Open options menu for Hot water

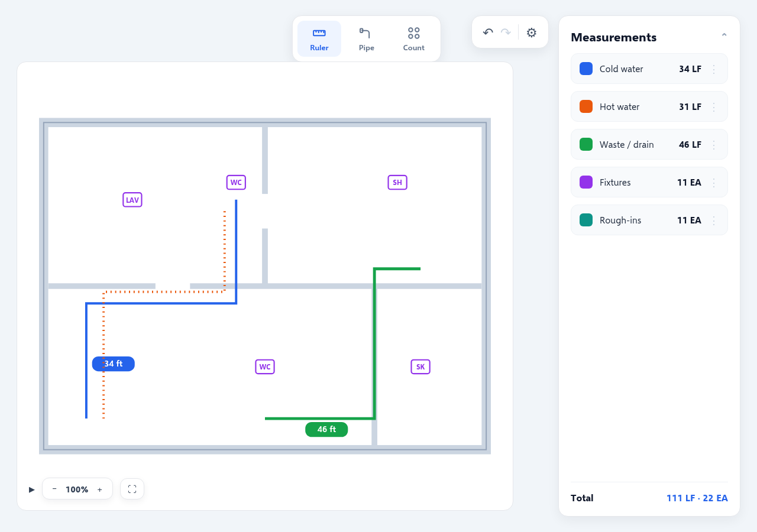point(714,107)
